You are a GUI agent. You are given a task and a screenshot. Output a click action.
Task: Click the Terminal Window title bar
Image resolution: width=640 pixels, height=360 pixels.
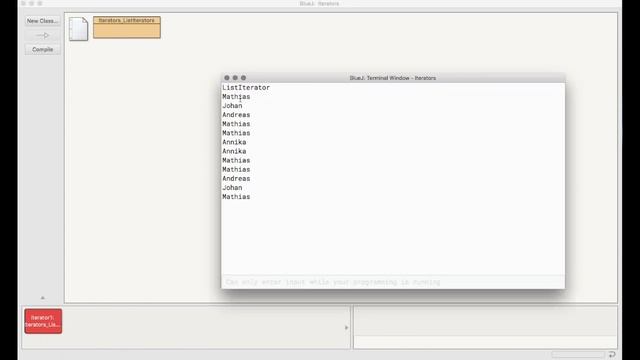(x=393, y=78)
